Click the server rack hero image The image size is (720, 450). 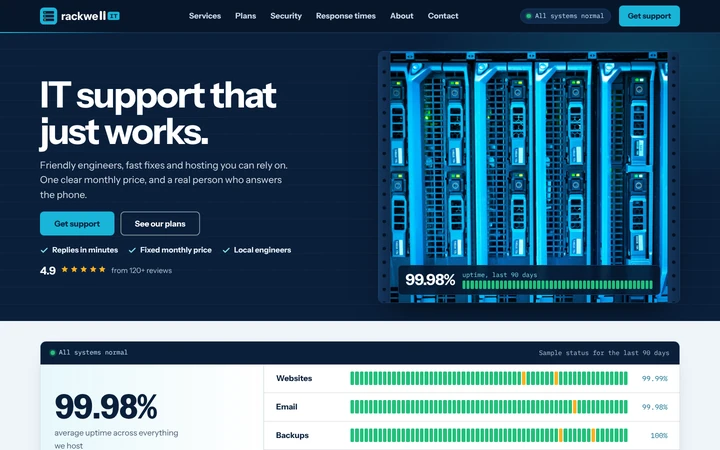coord(529,177)
